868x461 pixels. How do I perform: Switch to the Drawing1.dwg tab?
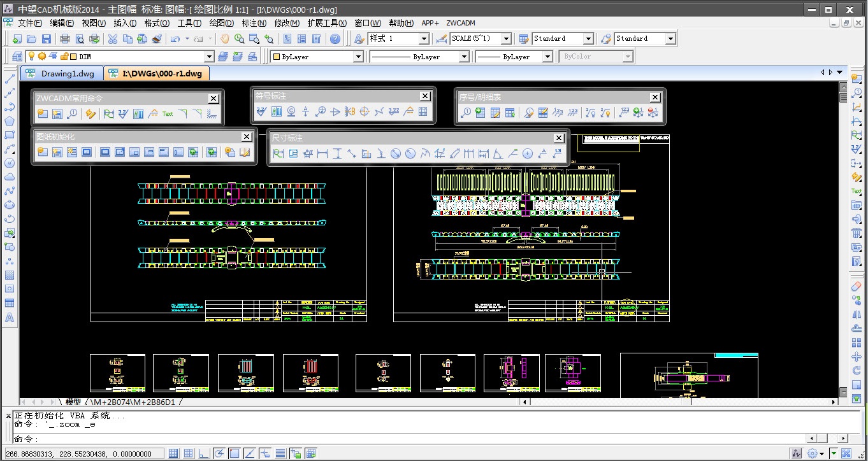pyautogui.click(x=61, y=73)
